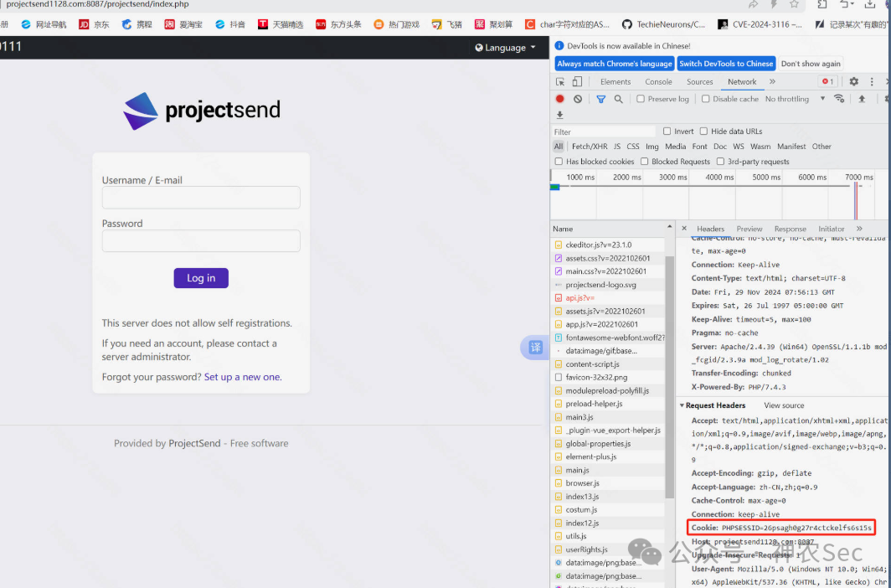Check Hide data URLs checkbox
The height and width of the screenshot is (588, 891).
pyautogui.click(x=703, y=132)
